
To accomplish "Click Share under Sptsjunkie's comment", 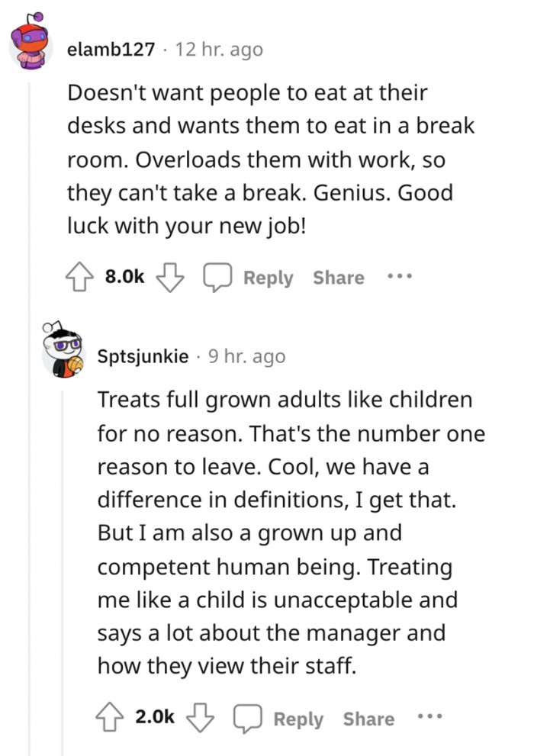I will (x=368, y=718).
